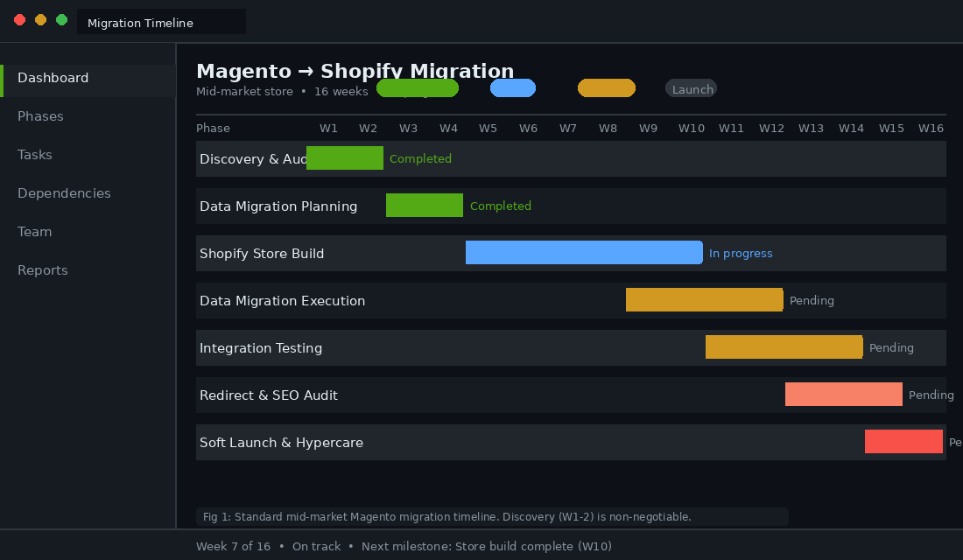Click the W9 week column header
Screen dimensions: 963x560
[649, 129]
